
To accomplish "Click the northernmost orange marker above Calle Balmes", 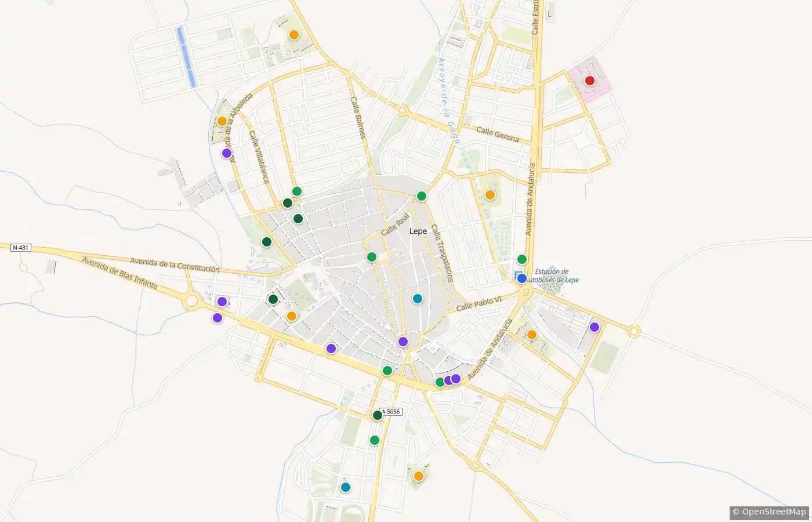I will pos(294,35).
